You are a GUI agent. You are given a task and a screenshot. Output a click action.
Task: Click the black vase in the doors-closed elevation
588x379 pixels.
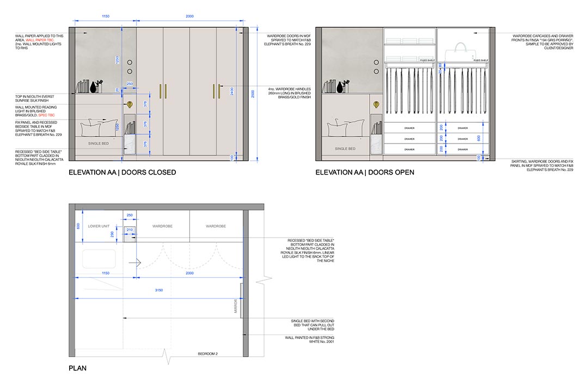[93, 86]
